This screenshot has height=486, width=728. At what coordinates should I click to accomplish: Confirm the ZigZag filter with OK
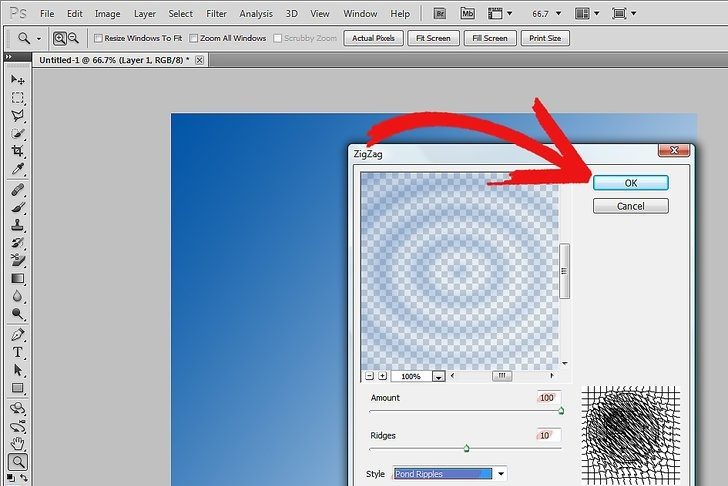click(x=630, y=183)
